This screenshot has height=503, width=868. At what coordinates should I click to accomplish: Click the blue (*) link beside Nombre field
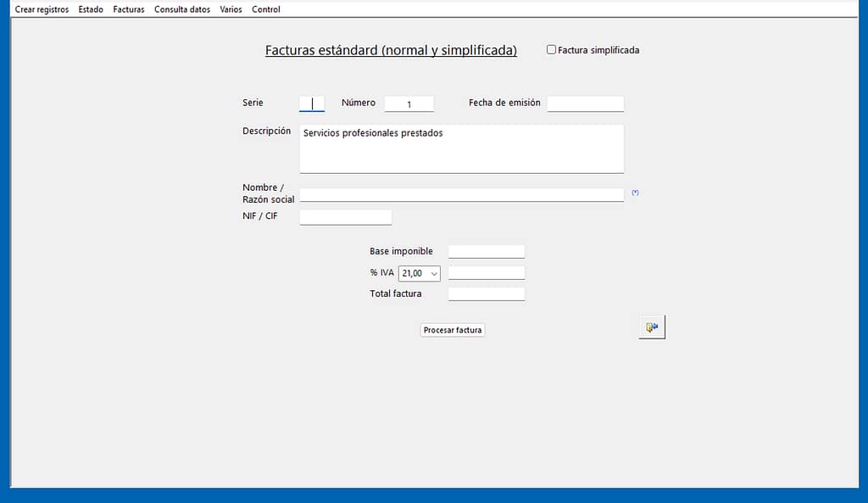tap(635, 193)
